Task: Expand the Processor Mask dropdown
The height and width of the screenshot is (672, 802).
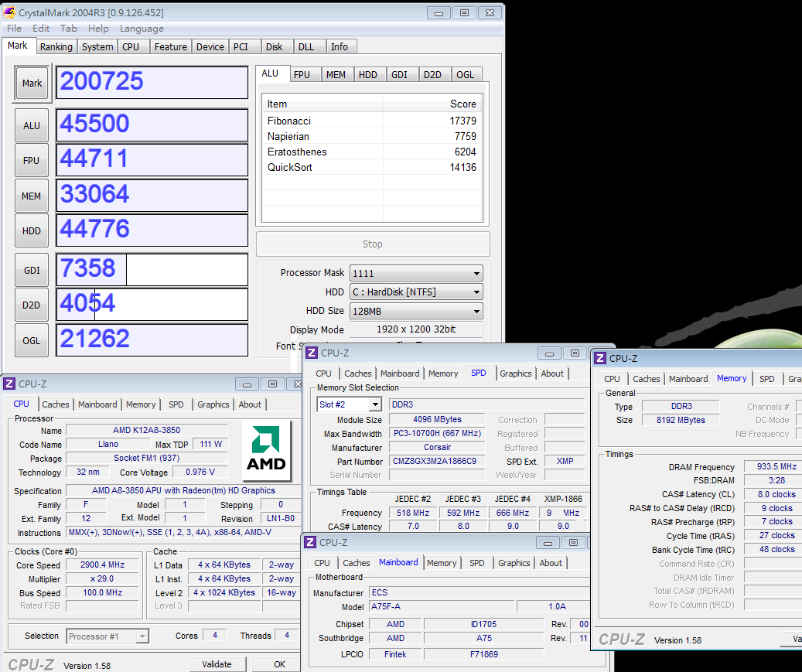Action: click(x=416, y=273)
